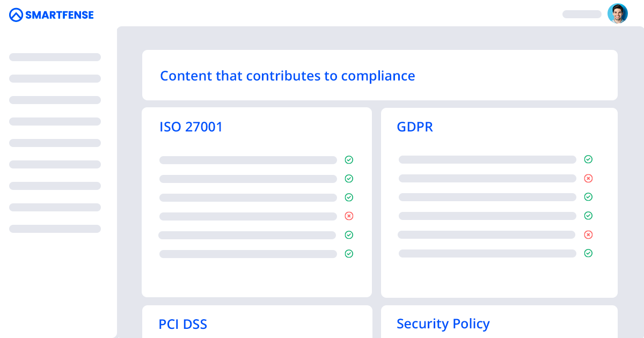The width and height of the screenshot is (644, 338).
Task: Click first green check icon under GDPR
Action: coord(588,159)
